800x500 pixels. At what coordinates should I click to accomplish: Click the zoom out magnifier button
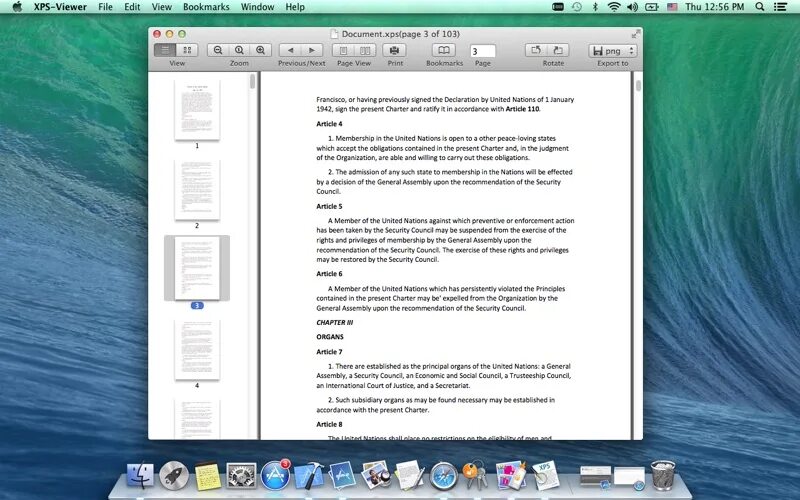[218, 50]
